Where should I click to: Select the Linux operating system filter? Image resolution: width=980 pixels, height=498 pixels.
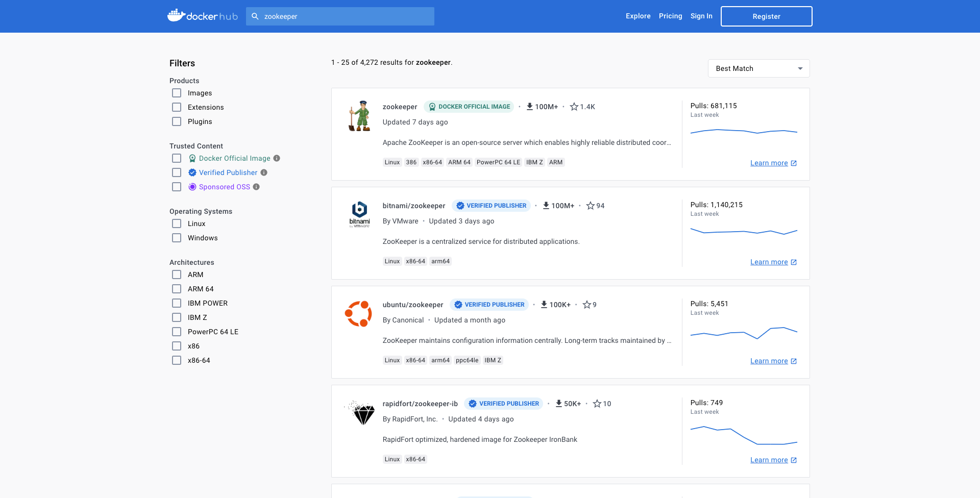pos(177,223)
